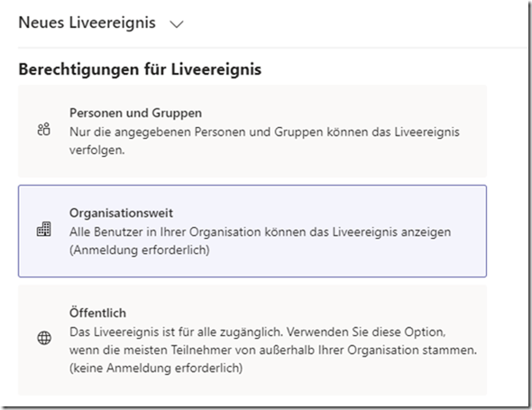Click text 'Das Liveereignis ist für alle zugänglich'

pyautogui.click(x=176, y=332)
